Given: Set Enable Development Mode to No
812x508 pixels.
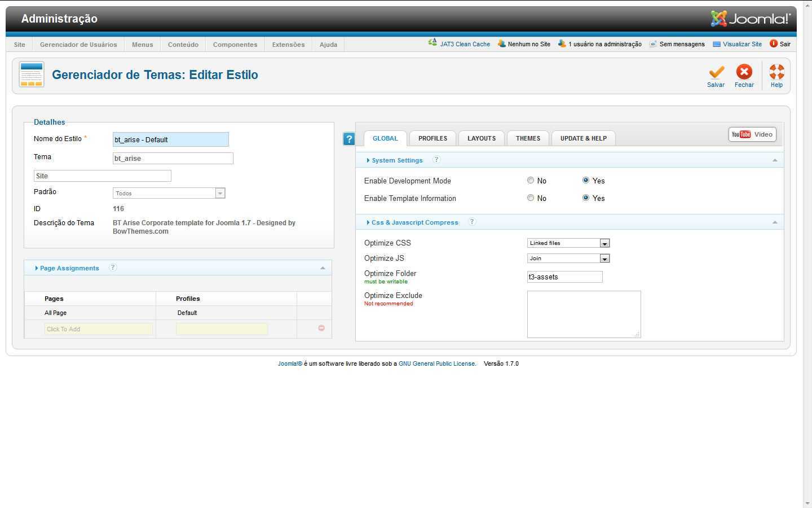Looking at the screenshot, I should tap(531, 181).
